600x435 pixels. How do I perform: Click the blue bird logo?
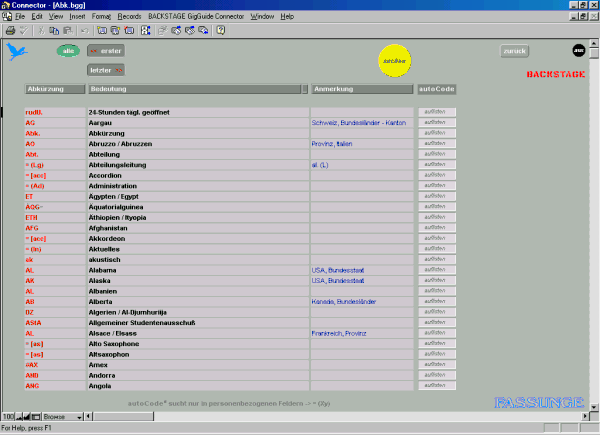click(x=17, y=53)
